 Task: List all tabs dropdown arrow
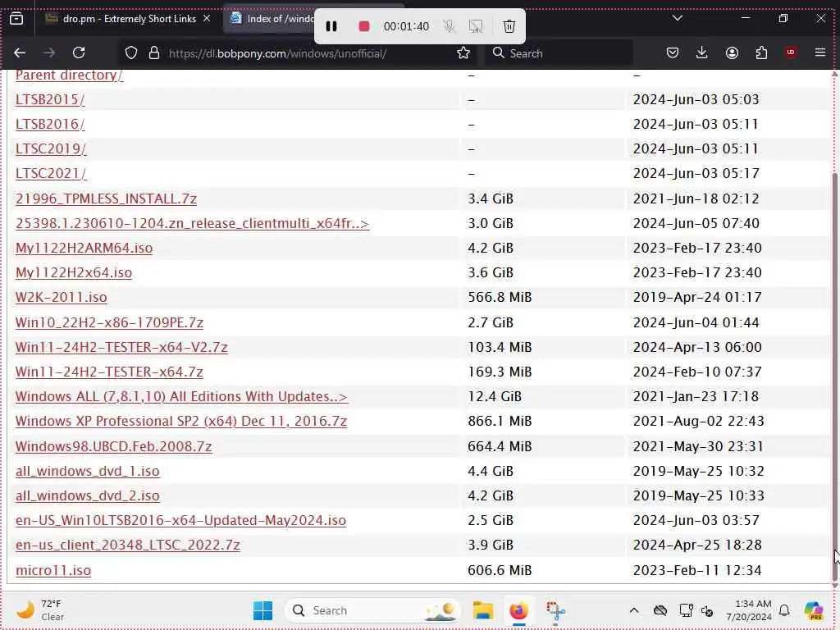(x=677, y=18)
